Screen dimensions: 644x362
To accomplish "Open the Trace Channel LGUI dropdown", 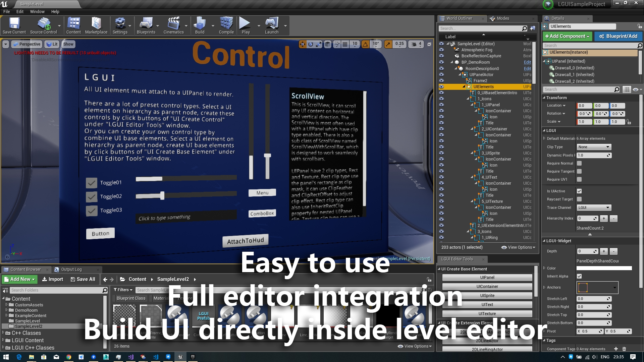I will coord(594,207).
